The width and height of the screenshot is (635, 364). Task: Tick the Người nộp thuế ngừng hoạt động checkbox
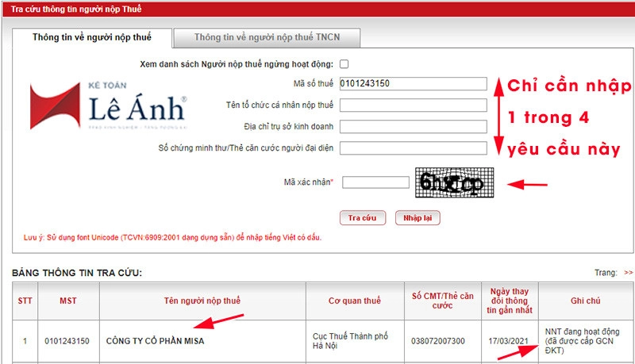(x=344, y=64)
